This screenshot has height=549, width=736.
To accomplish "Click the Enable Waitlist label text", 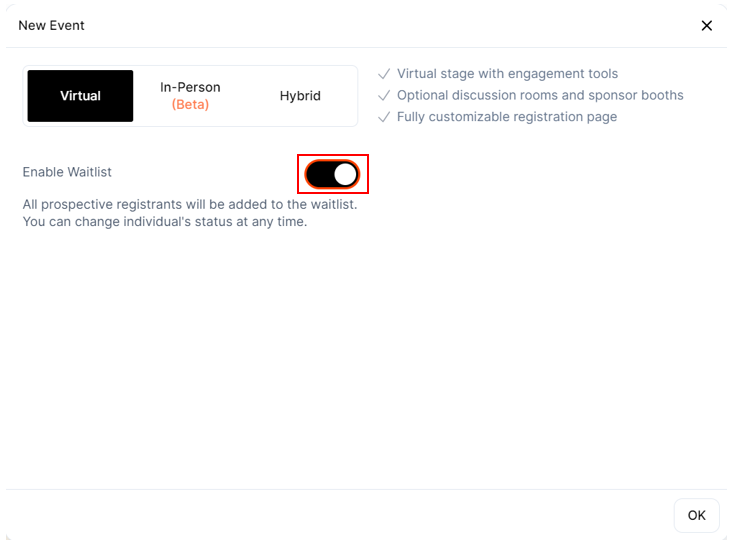I will [x=67, y=172].
